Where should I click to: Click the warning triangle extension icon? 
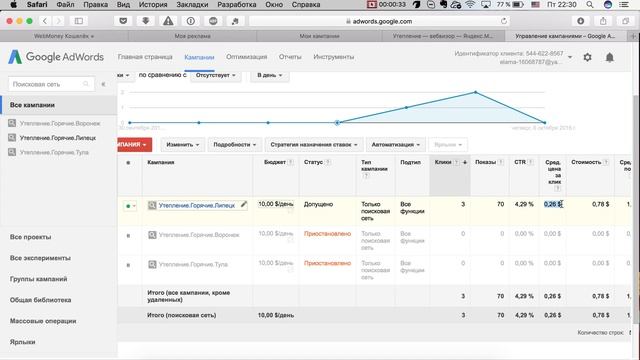168,21
